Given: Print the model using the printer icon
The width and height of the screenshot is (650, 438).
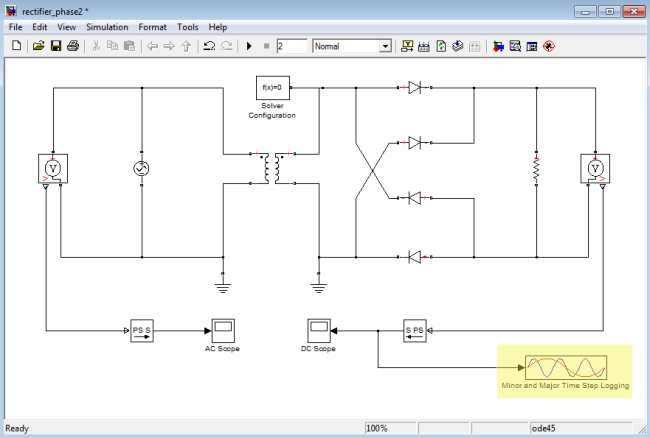Looking at the screenshot, I should point(73,46).
